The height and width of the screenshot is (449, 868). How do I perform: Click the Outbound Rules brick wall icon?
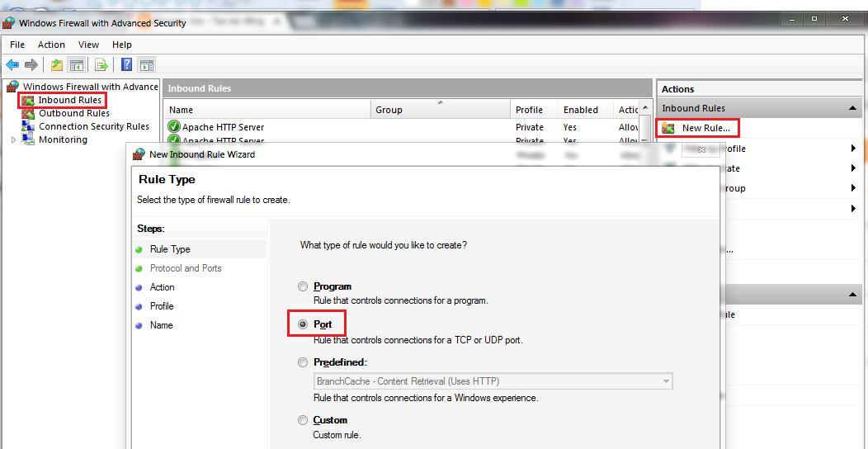[28, 114]
